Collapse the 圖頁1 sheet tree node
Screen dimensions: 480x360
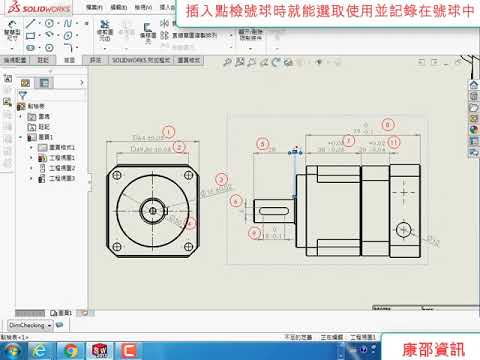coord(21,137)
